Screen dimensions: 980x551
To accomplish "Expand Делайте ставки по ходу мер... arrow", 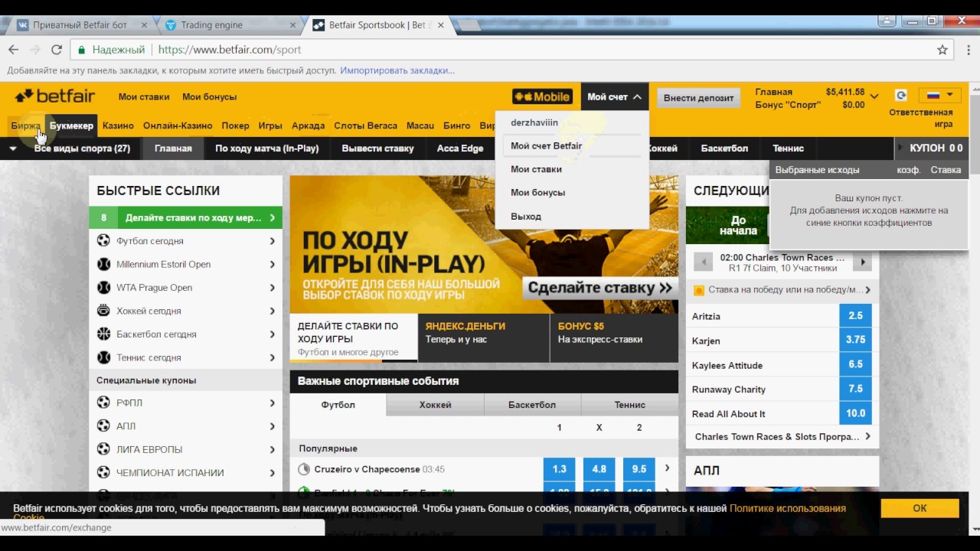I will tap(272, 218).
